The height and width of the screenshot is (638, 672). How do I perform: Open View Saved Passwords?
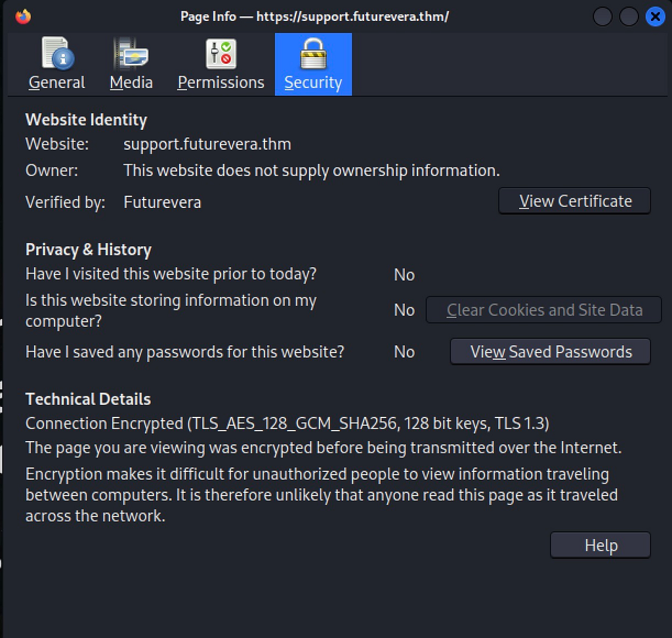click(x=551, y=352)
